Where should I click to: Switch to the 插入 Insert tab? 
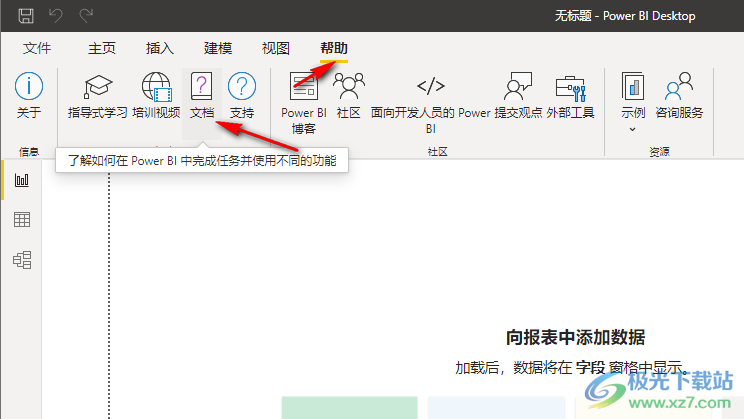tap(160, 48)
